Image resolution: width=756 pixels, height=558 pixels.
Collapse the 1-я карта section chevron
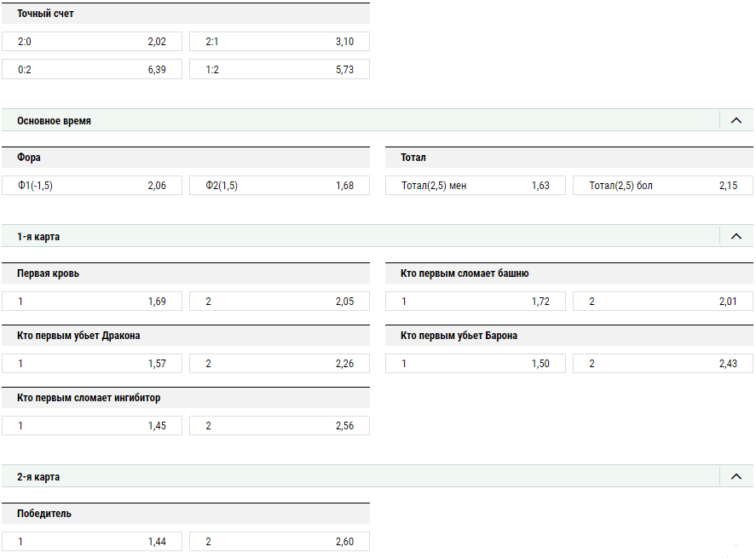tap(736, 236)
